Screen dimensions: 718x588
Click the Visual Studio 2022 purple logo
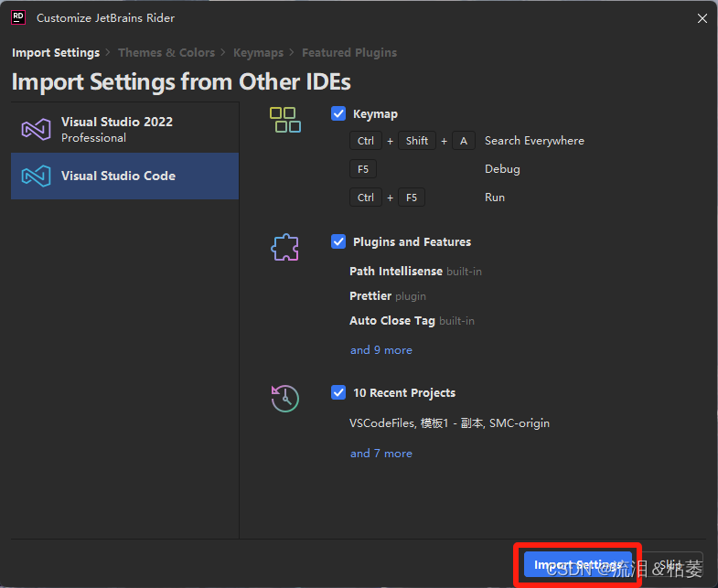coord(37,130)
